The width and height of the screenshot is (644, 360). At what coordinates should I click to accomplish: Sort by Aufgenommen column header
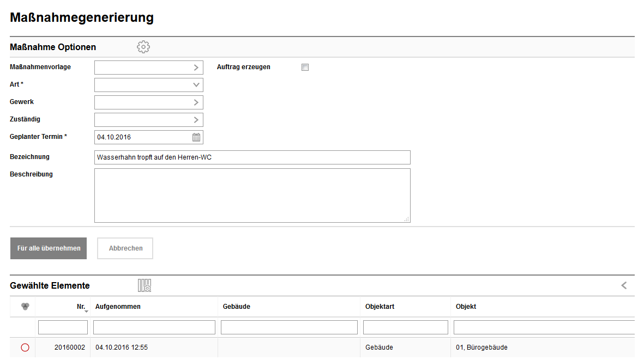pyautogui.click(x=118, y=307)
